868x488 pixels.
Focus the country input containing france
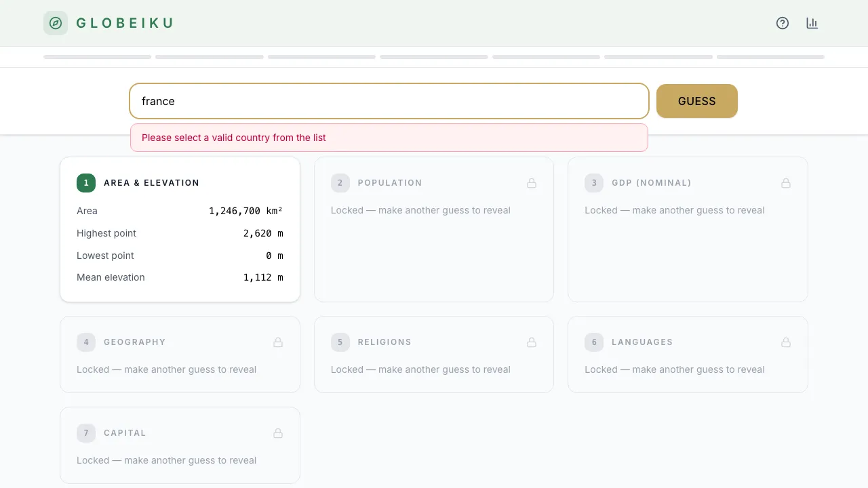click(389, 101)
